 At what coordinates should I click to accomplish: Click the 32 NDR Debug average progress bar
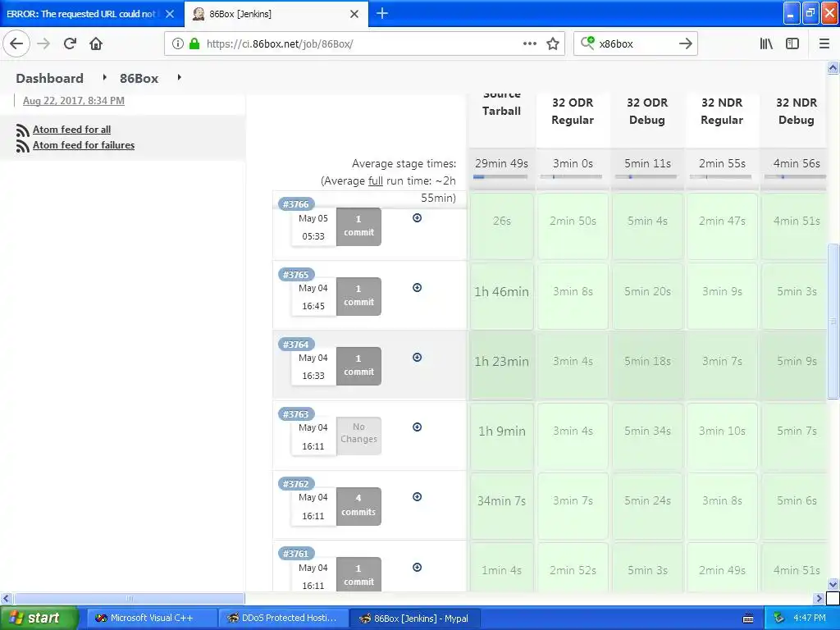(795, 177)
